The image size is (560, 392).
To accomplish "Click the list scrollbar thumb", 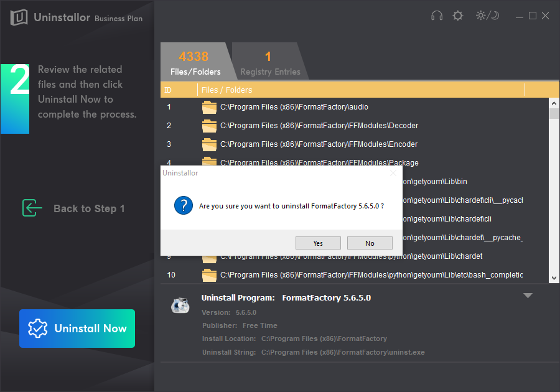I will (x=554, y=113).
